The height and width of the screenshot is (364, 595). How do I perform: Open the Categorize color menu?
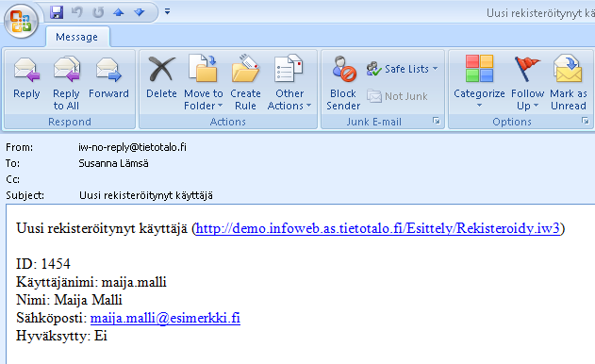click(x=479, y=83)
